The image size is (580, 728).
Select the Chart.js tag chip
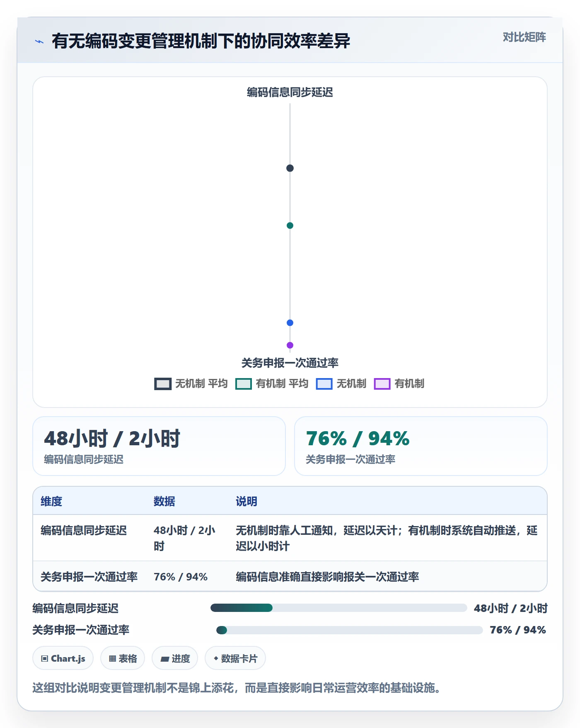pos(63,658)
